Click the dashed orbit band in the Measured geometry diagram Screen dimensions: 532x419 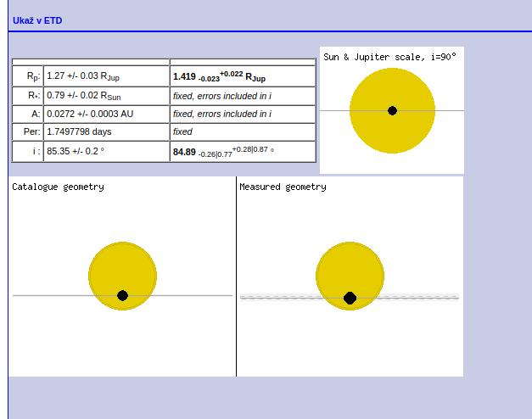[x=416, y=297]
